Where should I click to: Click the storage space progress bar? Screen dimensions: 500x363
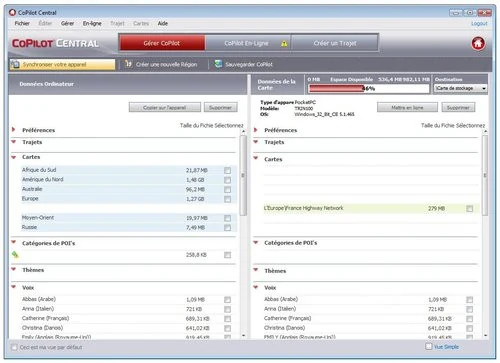click(369, 88)
